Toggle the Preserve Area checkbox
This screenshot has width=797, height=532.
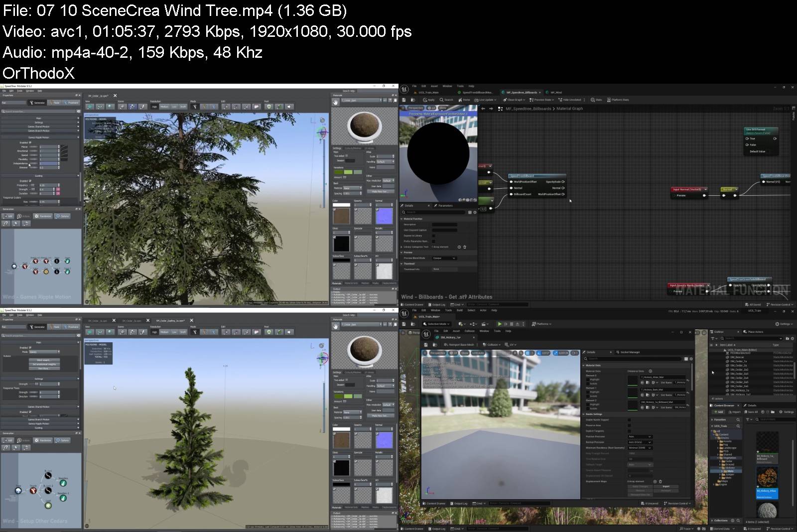point(629,425)
